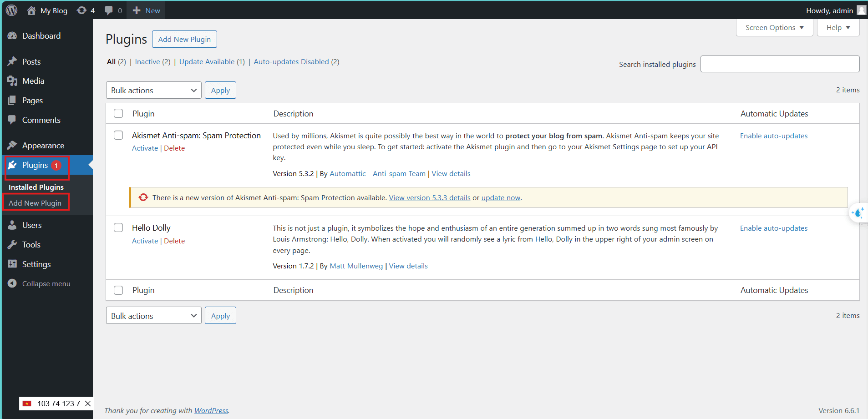Click the top Apply button

click(x=220, y=90)
